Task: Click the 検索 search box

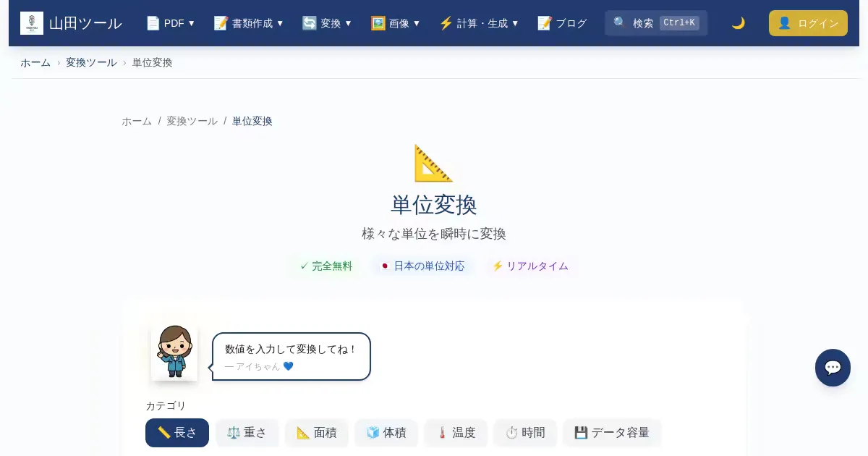Action: 655,23
